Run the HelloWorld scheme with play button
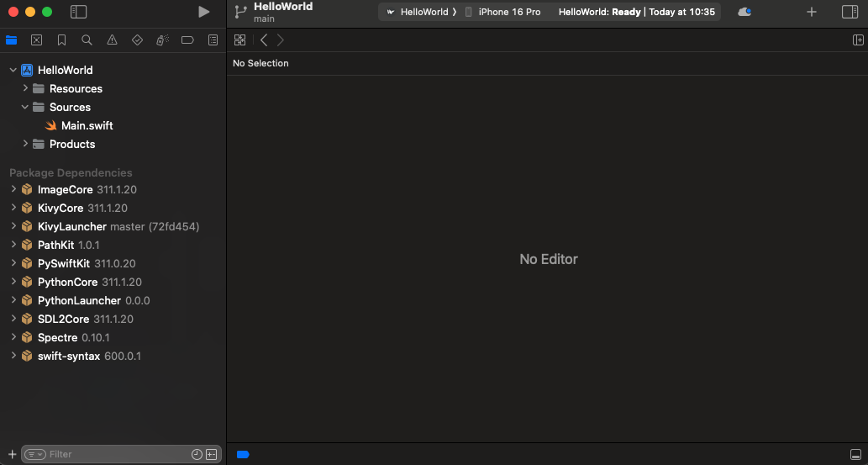Viewport: 868px width, 465px height. pos(203,12)
